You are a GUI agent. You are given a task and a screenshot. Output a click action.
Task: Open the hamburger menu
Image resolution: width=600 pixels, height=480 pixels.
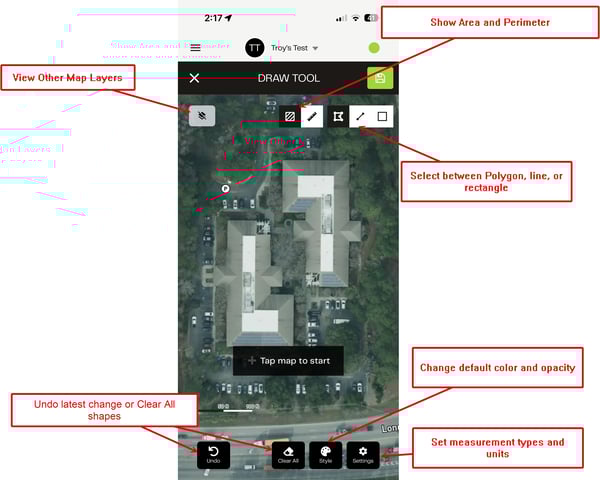click(195, 47)
